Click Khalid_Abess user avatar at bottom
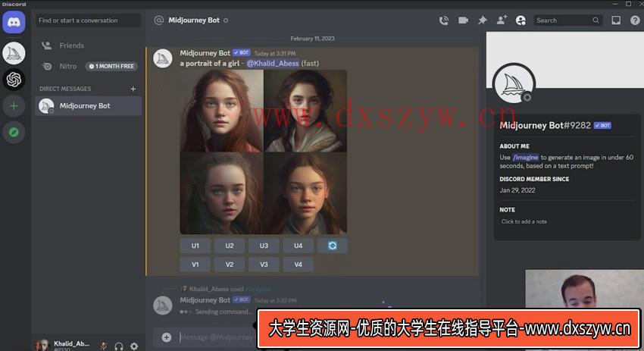644x351 pixels. tap(42, 345)
